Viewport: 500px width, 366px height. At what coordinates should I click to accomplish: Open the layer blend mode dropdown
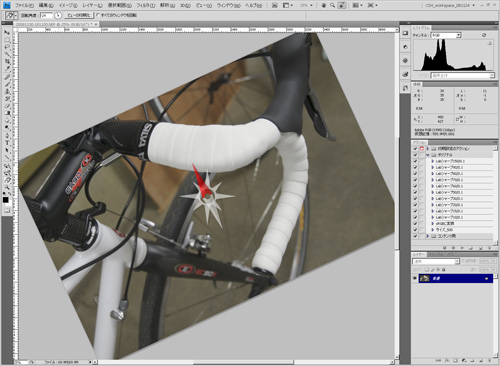coord(436,261)
